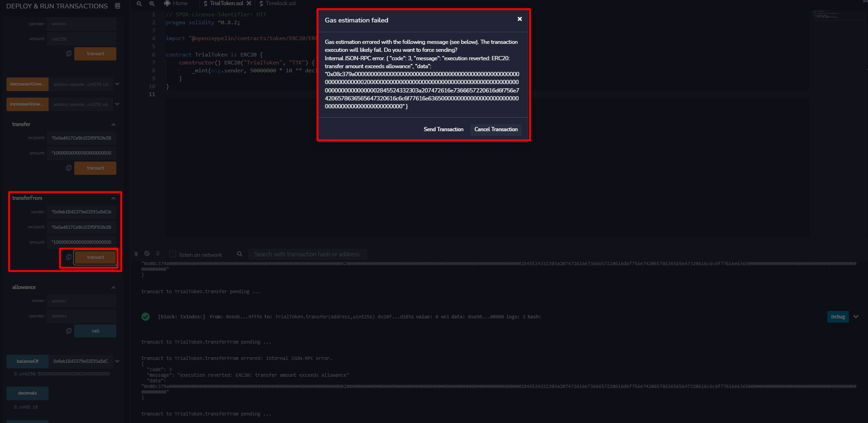Switch to the Timelock.sol tab
The height and width of the screenshot is (423, 868).
coord(280,3)
